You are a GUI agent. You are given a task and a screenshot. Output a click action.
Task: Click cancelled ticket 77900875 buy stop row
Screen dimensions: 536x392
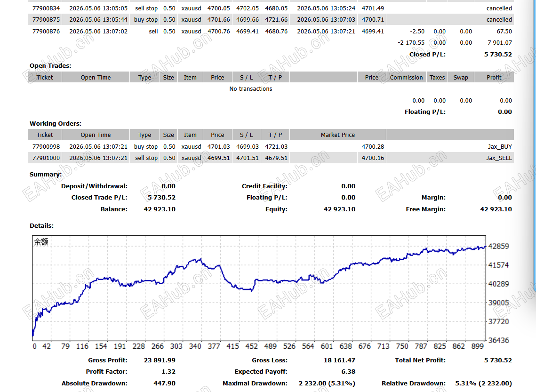271,19
